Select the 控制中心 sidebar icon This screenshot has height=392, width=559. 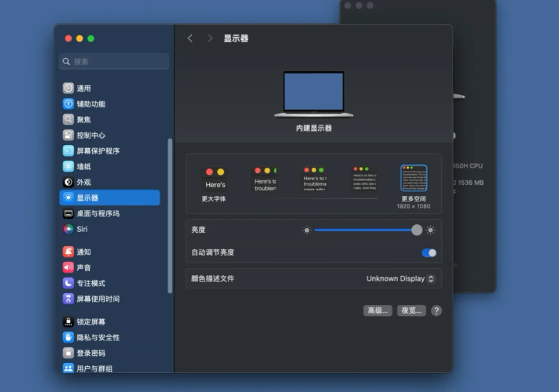[x=90, y=135]
